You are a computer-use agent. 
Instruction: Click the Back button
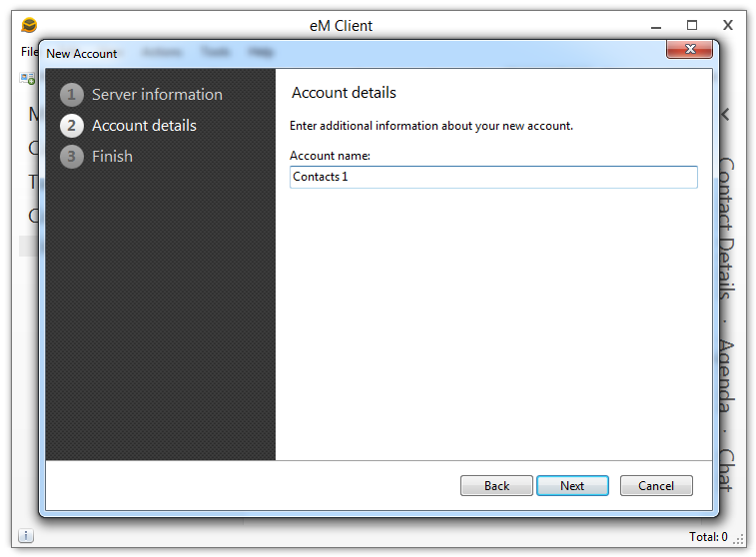point(496,485)
